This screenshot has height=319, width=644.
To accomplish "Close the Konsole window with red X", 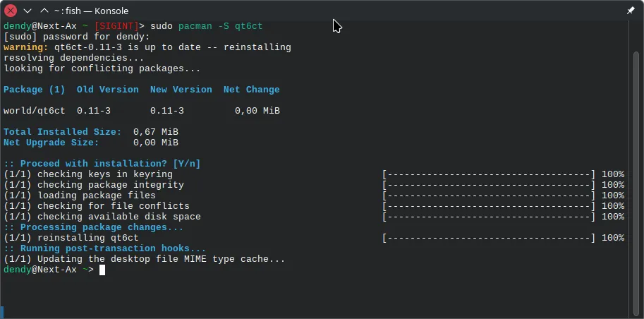I will (x=11, y=11).
